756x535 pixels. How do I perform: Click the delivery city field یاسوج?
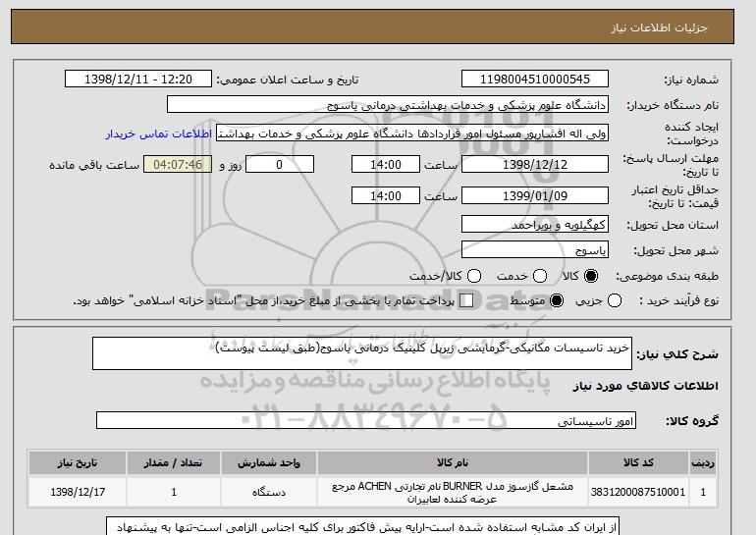pos(535,249)
